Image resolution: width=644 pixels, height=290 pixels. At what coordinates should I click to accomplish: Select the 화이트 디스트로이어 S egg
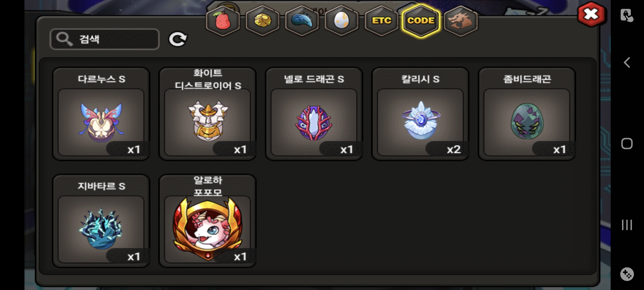(207, 114)
